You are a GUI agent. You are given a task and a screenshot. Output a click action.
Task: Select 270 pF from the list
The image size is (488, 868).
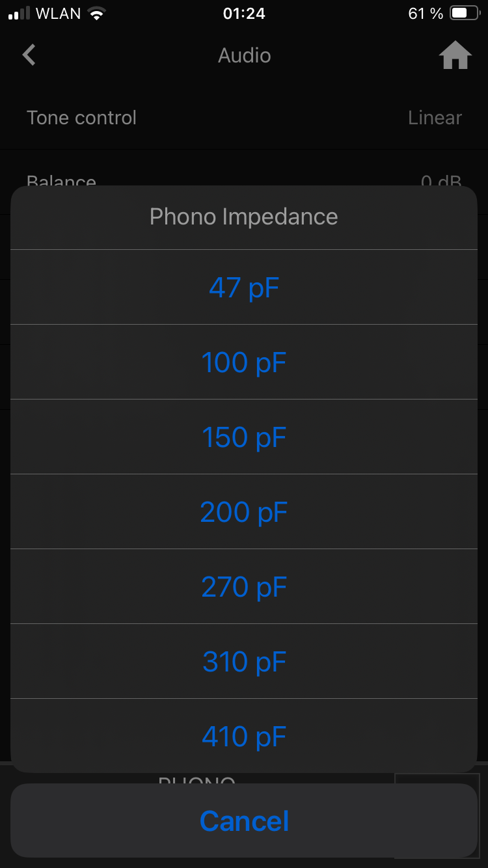pos(244,586)
